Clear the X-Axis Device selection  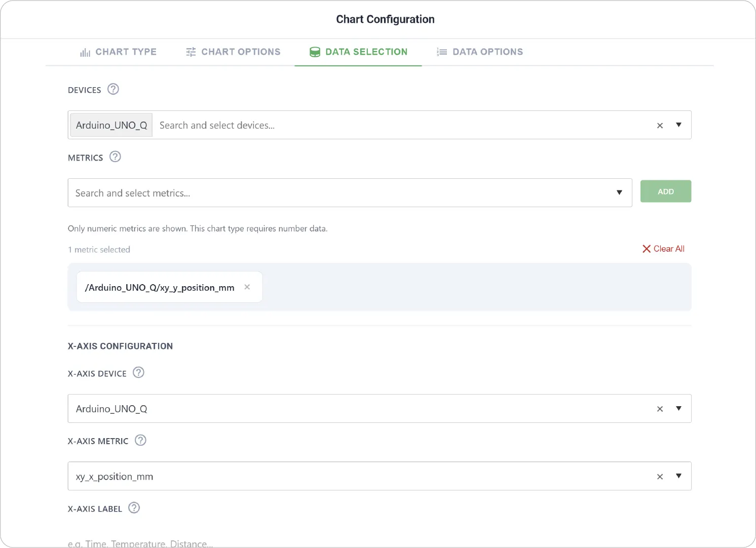[x=660, y=409]
